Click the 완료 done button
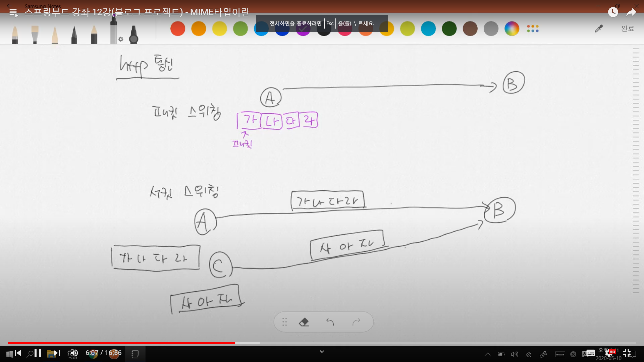 [628, 29]
